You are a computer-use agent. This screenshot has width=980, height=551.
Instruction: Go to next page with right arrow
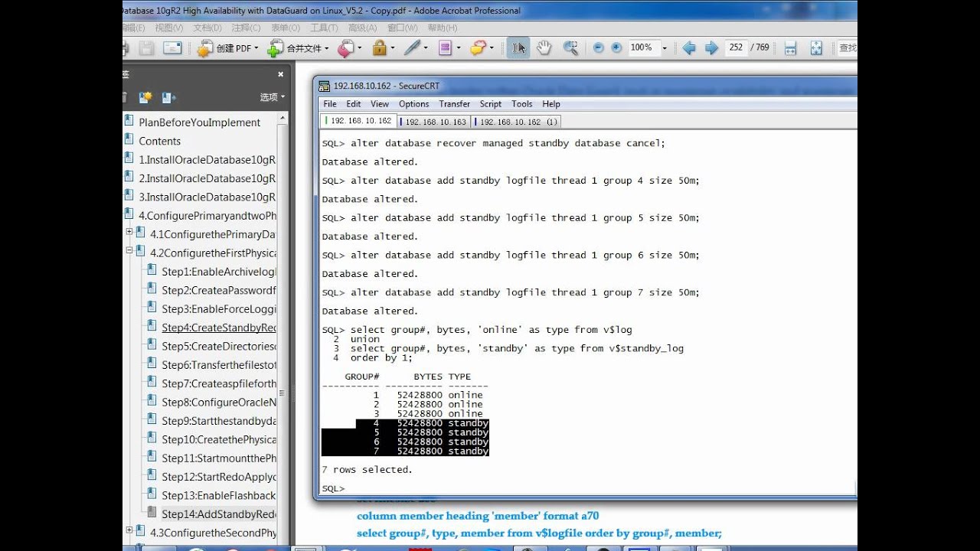(711, 47)
